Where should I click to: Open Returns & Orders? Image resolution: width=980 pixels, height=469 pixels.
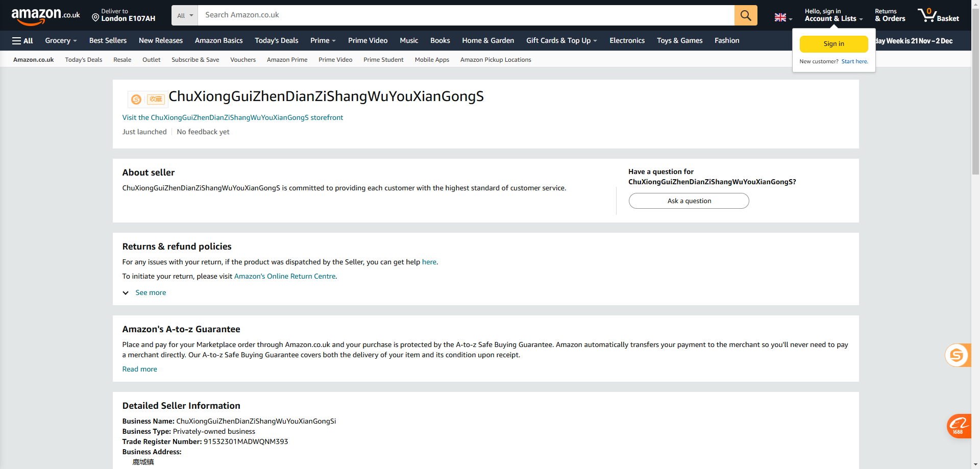tap(890, 15)
